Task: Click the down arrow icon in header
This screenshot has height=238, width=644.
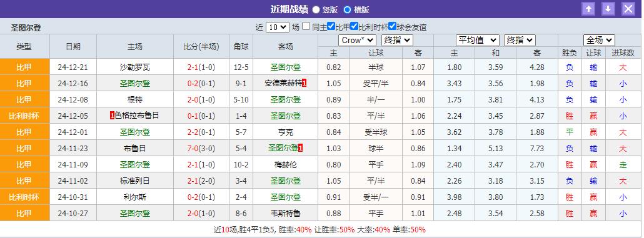Action: pyautogui.click(x=608, y=9)
